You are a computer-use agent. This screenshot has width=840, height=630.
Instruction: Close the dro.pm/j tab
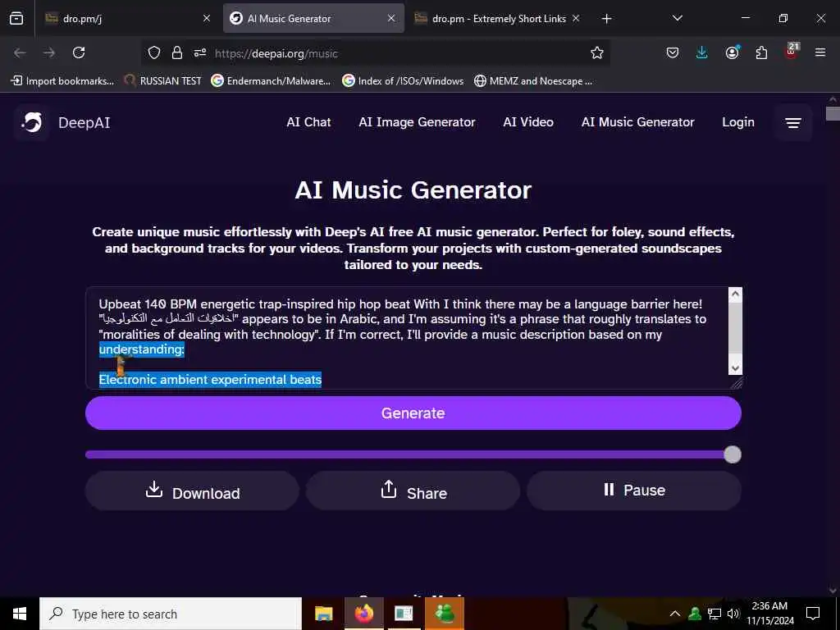click(207, 18)
